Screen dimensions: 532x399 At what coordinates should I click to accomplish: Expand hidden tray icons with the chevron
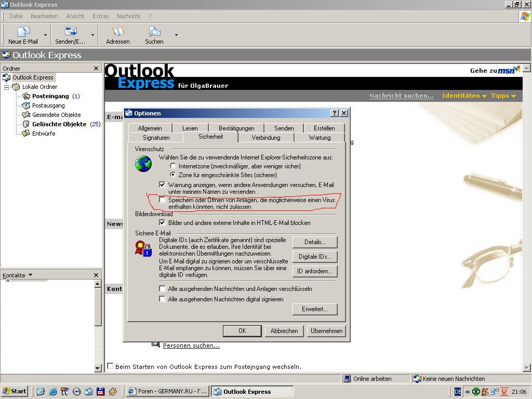(x=468, y=392)
